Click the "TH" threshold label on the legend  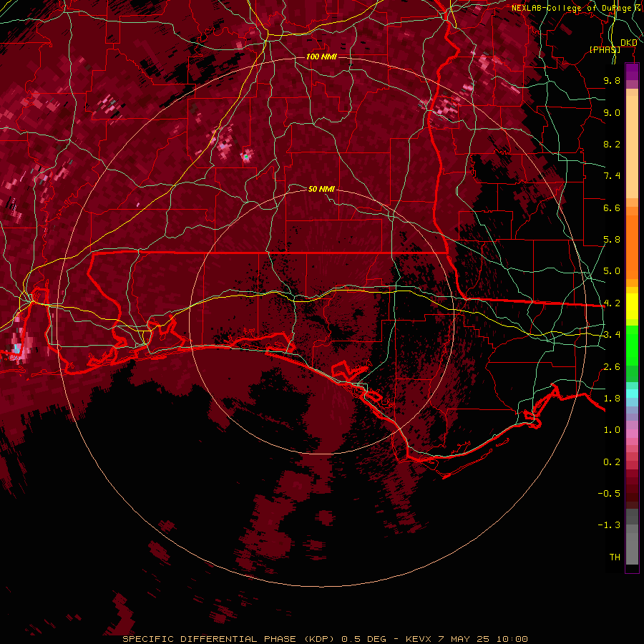tap(615, 557)
